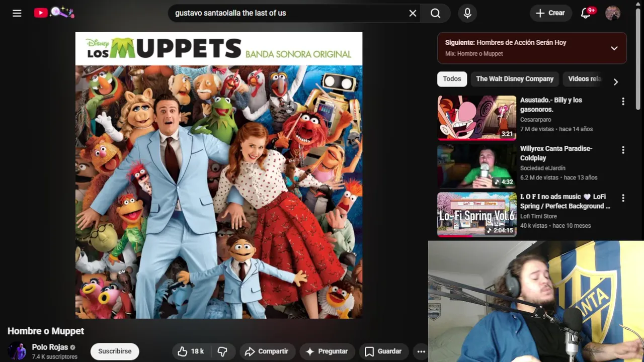Screen dimensions: 644x362
Task: Like the video (18 k)
Action: pos(190,351)
